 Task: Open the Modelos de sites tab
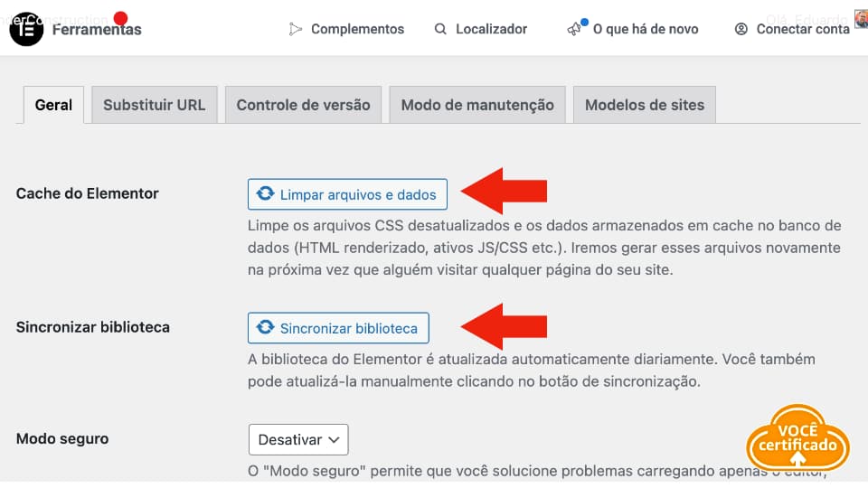pos(645,105)
